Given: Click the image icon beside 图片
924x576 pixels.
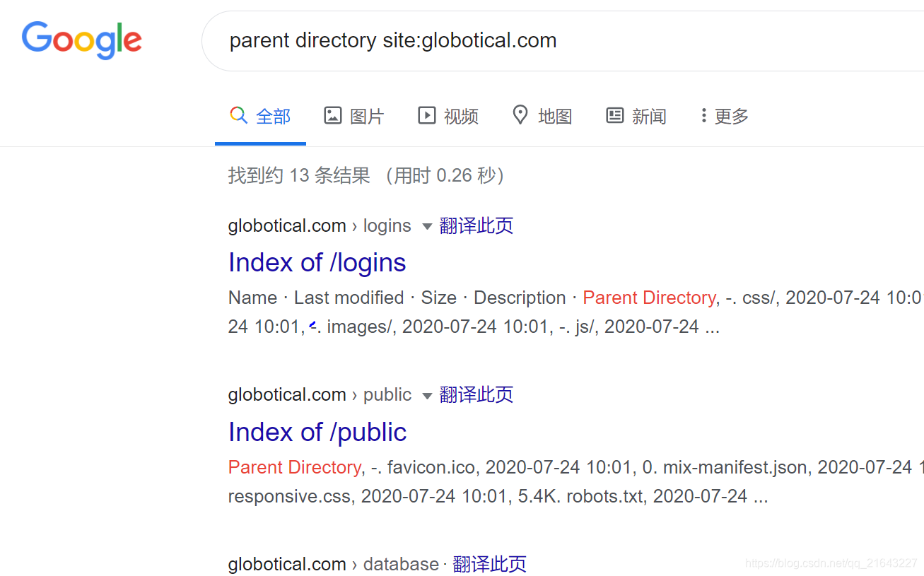Looking at the screenshot, I should point(332,115).
